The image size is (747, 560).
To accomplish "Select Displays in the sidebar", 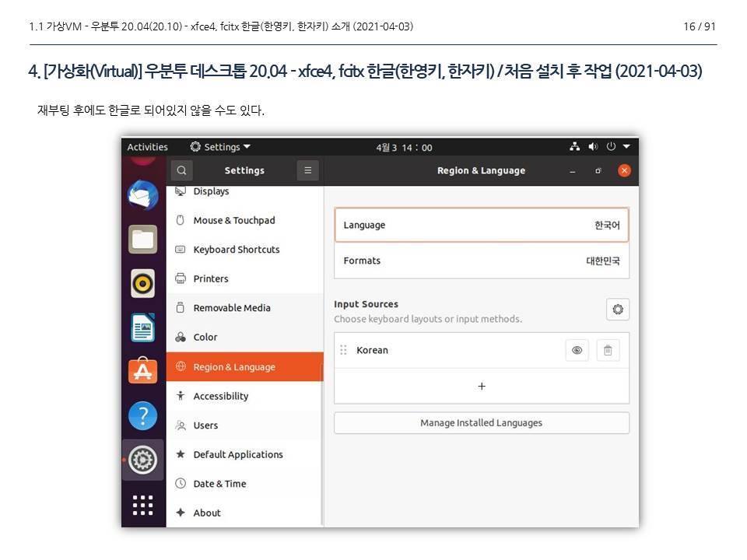I will pyautogui.click(x=245, y=191).
